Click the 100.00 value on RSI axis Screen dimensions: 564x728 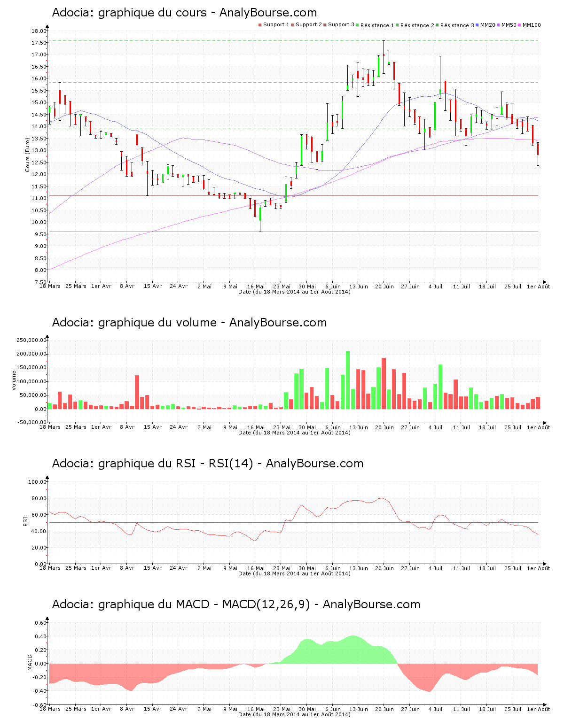pyautogui.click(x=37, y=482)
